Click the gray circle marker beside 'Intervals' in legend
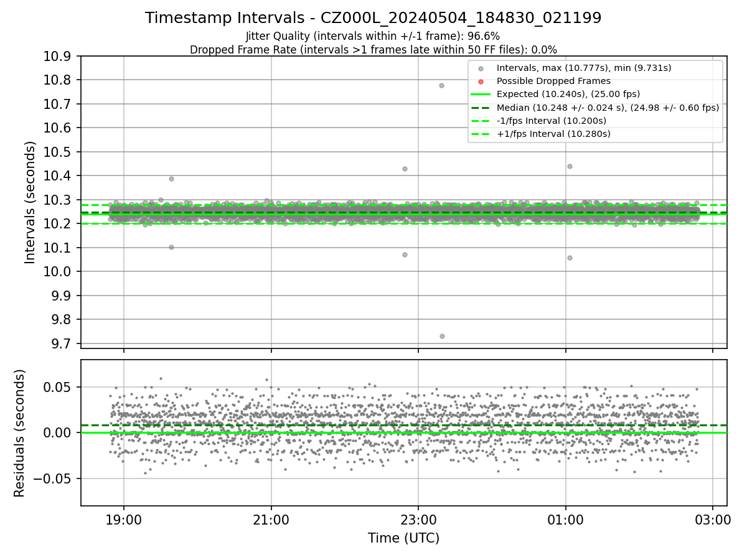The height and width of the screenshot is (560, 747). [481, 68]
